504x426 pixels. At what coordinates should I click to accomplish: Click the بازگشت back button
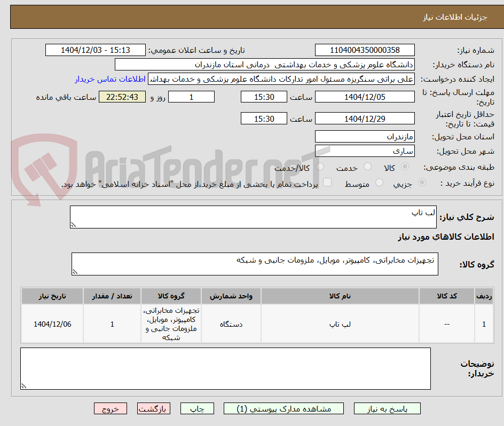click(x=154, y=408)
